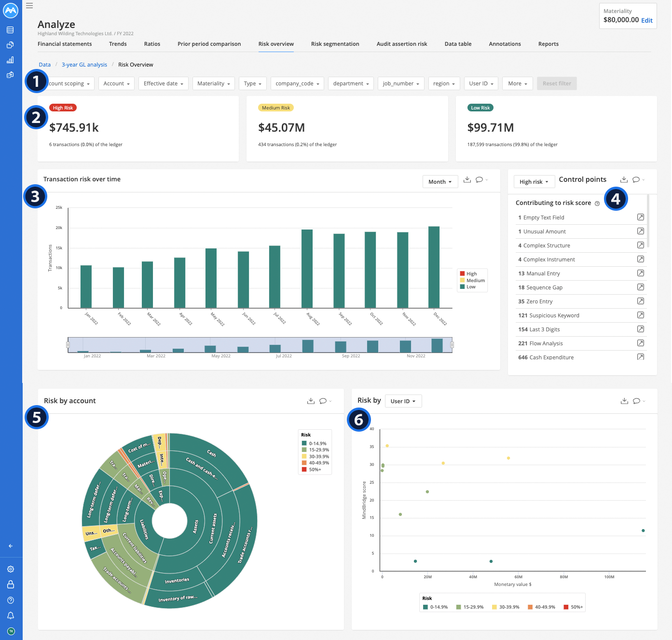The image size is (672, 640).
Task: Open the notifications bell in the sidebar
Action: point(10,615)
